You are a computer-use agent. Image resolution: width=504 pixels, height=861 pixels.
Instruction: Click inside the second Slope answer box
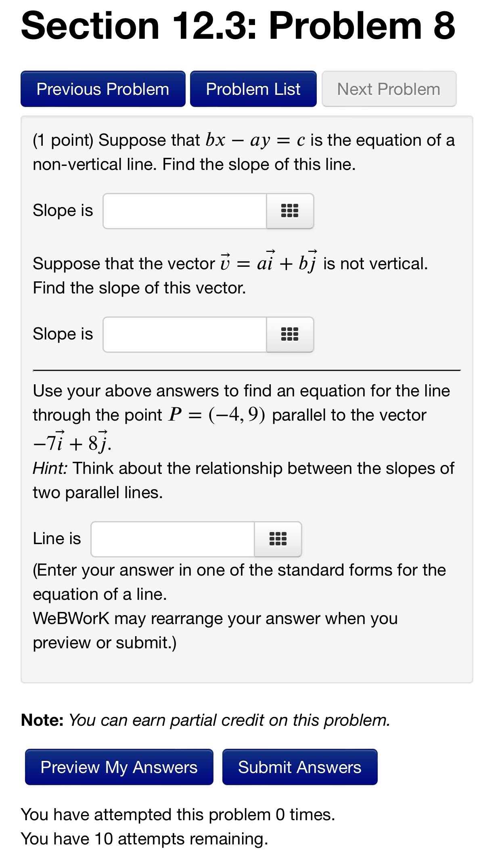tap(184, 335)
